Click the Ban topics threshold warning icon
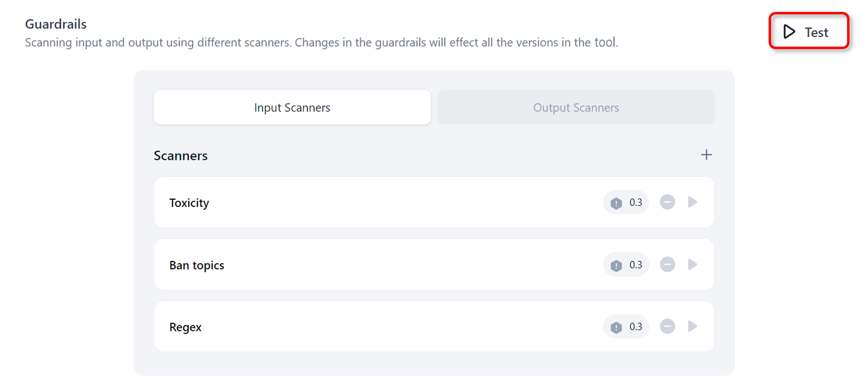The image size is (868, 390). point(616,265)
